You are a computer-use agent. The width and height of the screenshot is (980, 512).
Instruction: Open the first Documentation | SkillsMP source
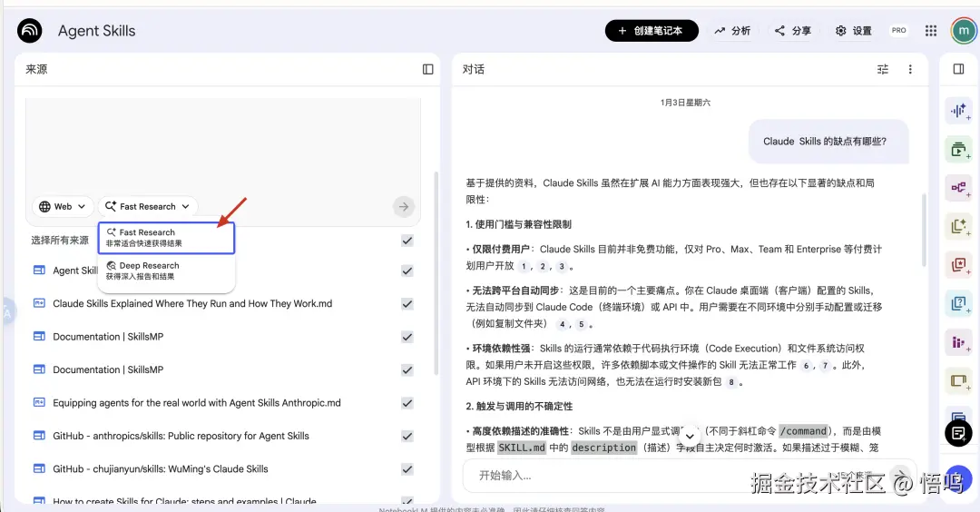(108, 336)
